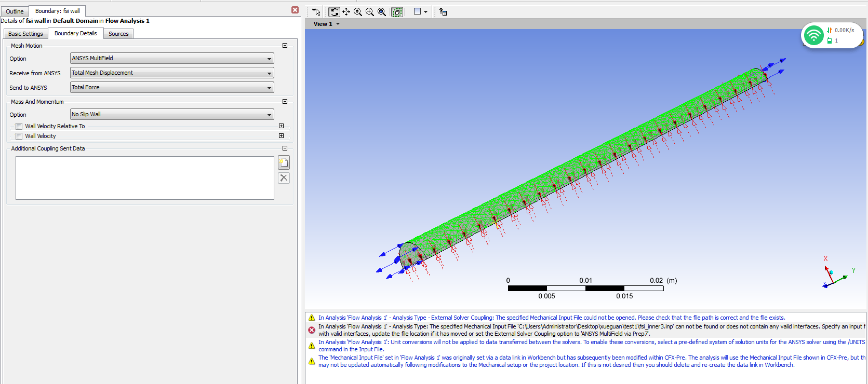
Task: Activate the Pan view tool
Action: 346,12
